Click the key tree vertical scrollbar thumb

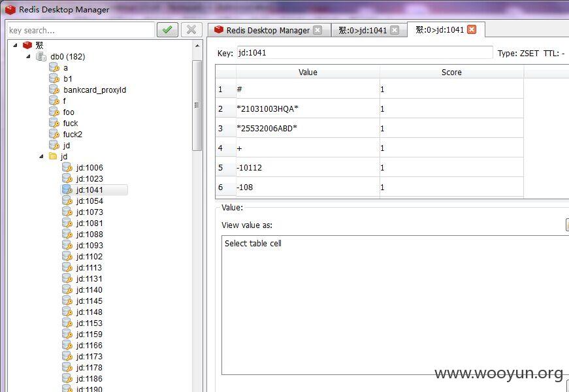tap(197, 105)
